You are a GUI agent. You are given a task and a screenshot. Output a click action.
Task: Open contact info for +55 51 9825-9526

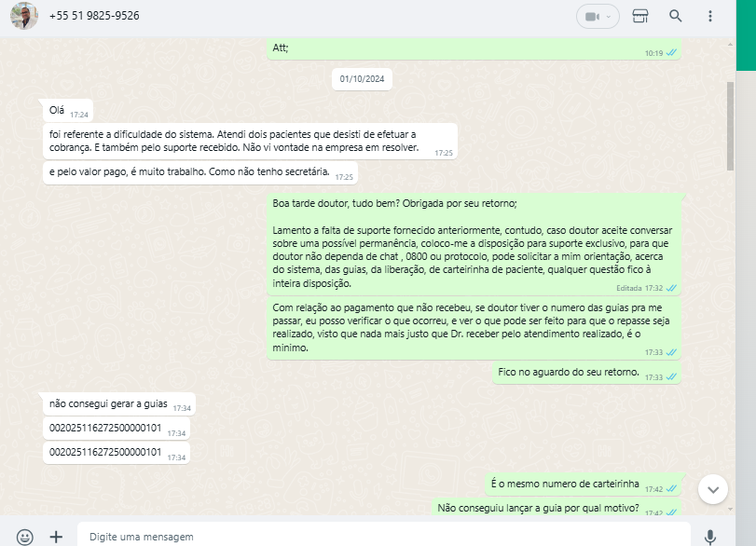[94, 16]
